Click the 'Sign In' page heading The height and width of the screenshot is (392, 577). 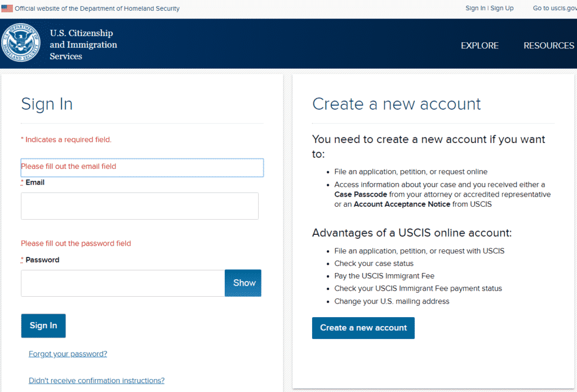(47, 104)
